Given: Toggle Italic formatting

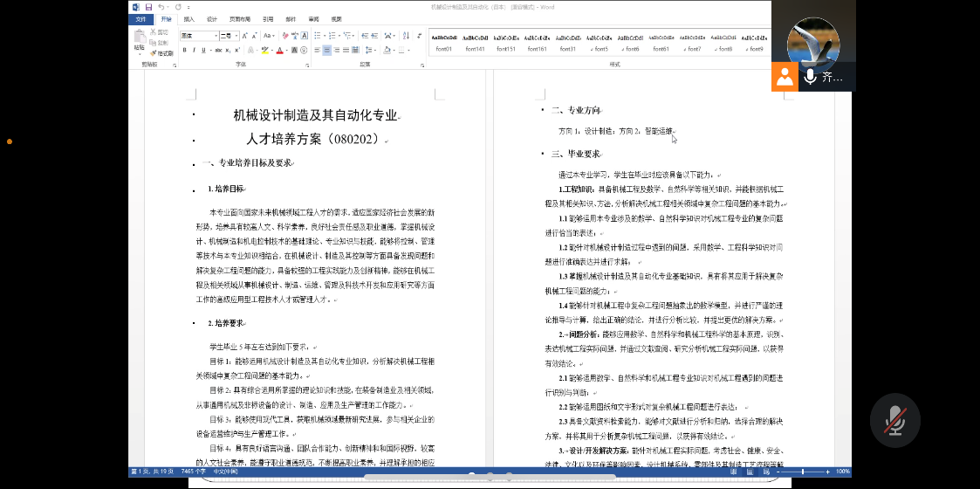Looking at the screenshot, I should [x=194, y=51].
